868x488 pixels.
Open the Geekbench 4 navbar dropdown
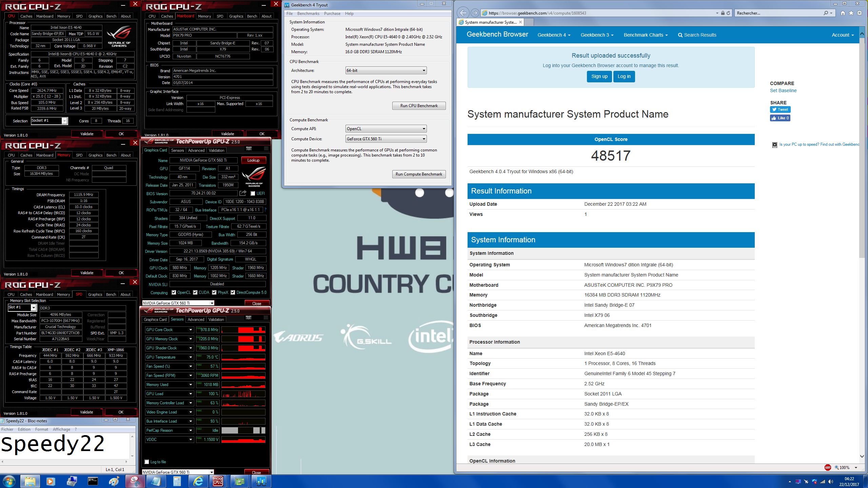coord(554,35)
